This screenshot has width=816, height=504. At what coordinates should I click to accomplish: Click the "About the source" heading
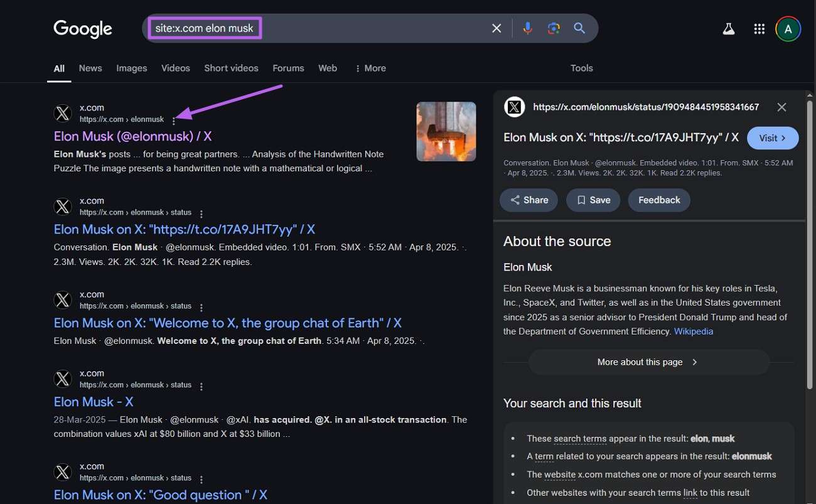click(557, 242)
